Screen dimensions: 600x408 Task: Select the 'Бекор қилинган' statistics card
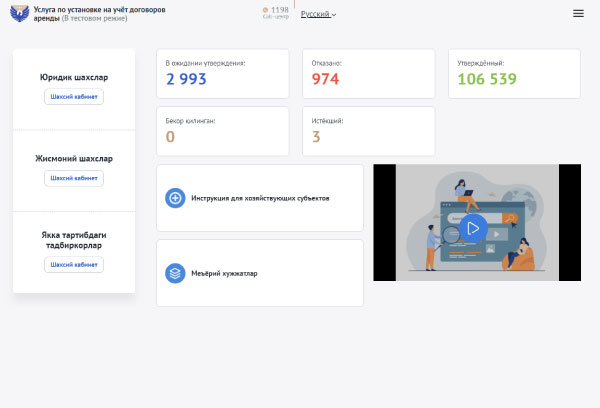coord(223,131)
